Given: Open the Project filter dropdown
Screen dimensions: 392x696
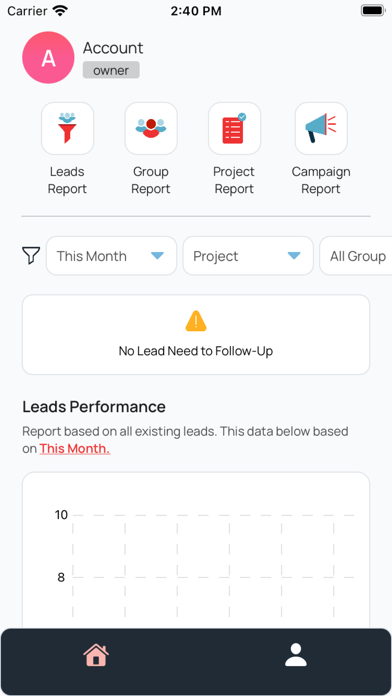Looking at the screenshot, I should point(248,256).
